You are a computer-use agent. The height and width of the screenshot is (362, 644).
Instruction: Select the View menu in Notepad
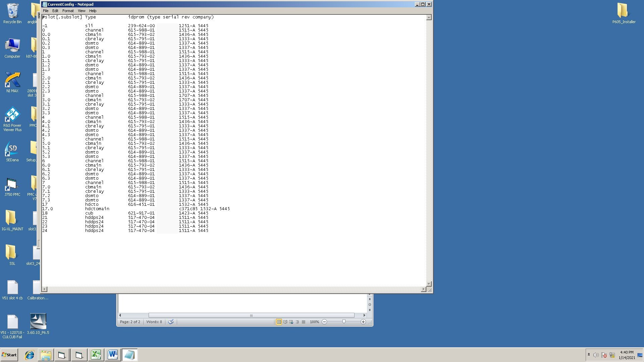(82, 10)
